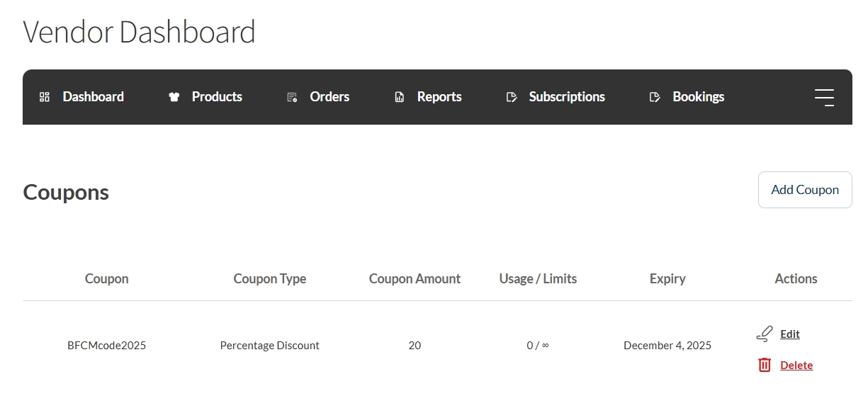
Task: Click the red Delete link
Action: 796,365
